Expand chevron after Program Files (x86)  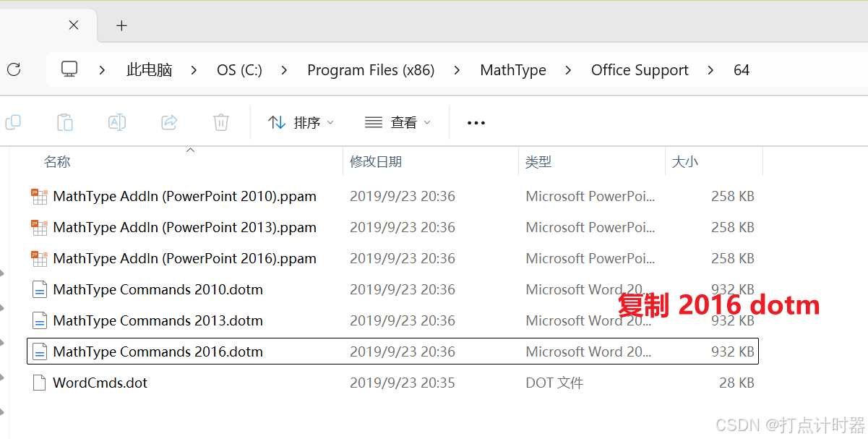457,70
